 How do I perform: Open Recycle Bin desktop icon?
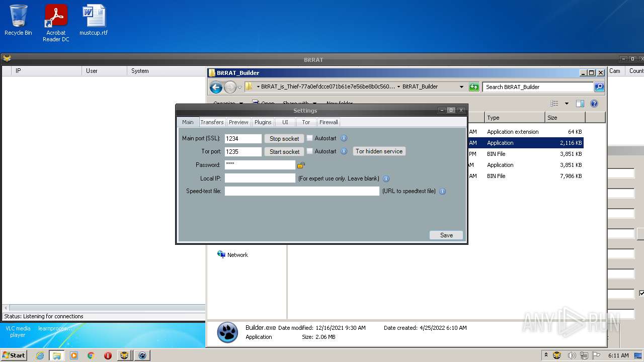[18, 20]
